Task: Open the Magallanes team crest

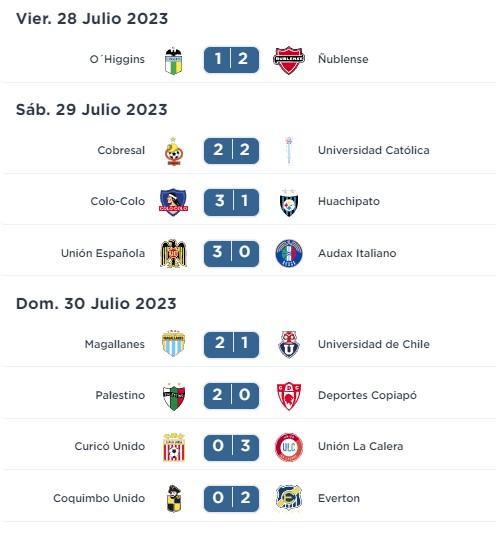Action: coord(173,344)
